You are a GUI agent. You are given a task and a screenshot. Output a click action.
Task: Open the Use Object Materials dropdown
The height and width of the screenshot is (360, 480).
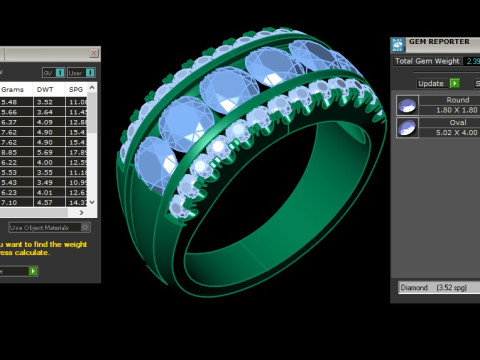49,228
